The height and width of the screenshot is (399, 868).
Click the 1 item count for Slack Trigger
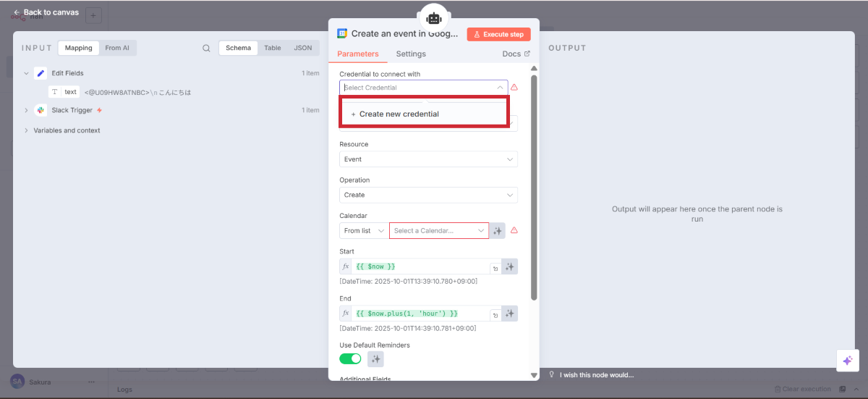point(310,110)
